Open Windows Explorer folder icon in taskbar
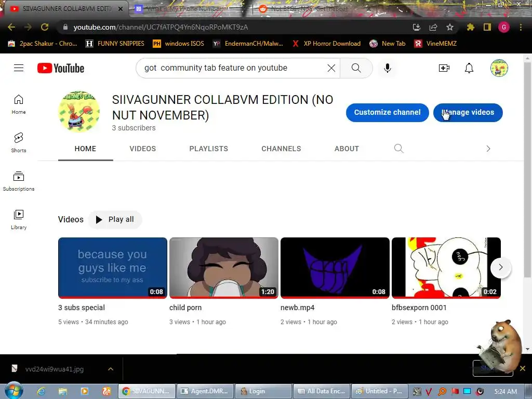 (63, 391)
